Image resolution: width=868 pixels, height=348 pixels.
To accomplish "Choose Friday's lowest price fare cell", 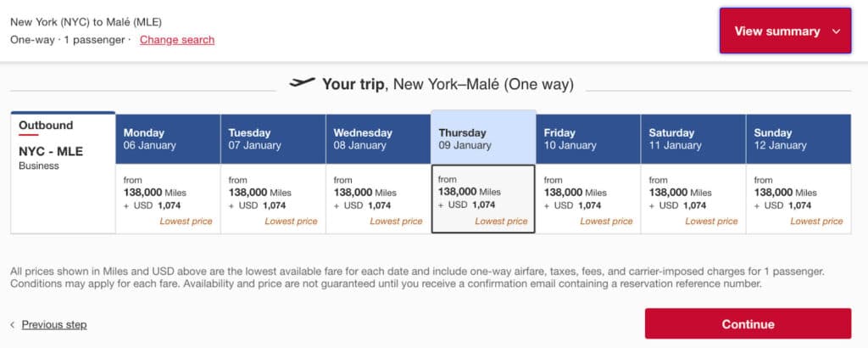I will (x=588, y=199).
